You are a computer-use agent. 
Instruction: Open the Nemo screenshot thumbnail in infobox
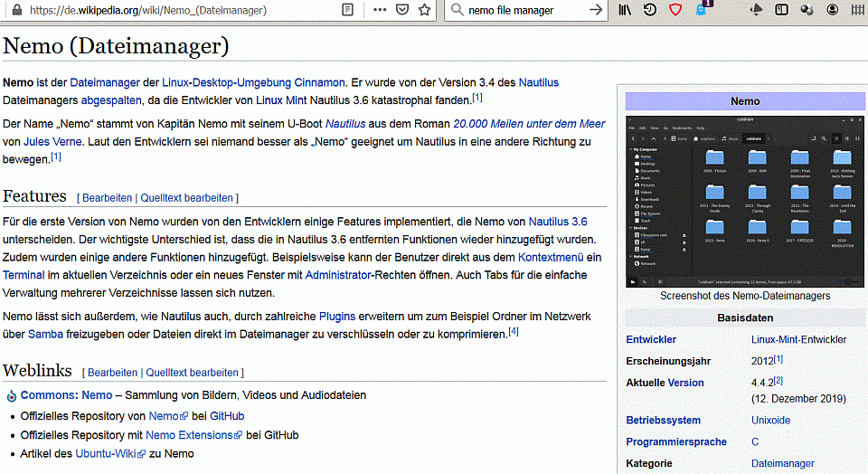745,202
